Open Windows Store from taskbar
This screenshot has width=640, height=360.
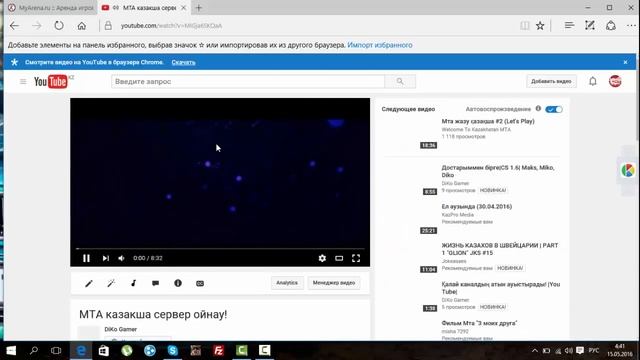[x=104, y=351]
